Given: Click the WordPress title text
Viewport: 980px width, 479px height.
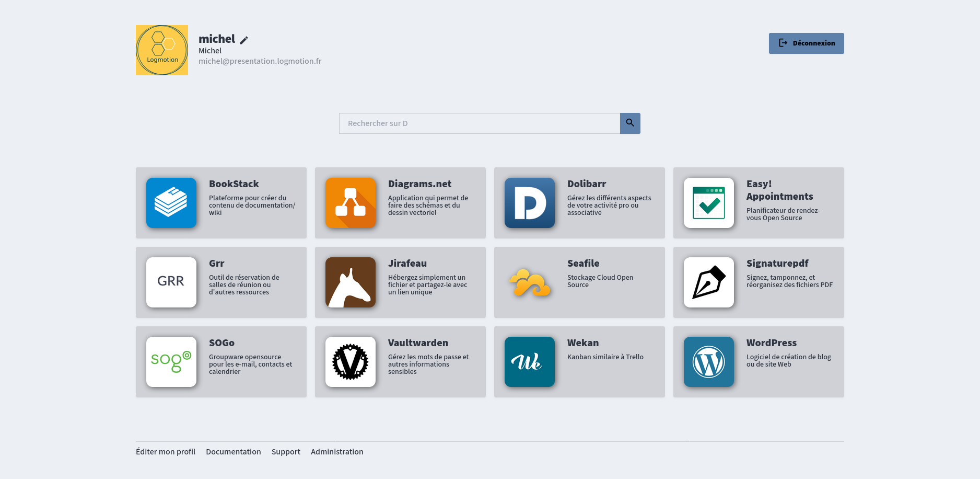Looking at the screenshot, I should [772, 343].
